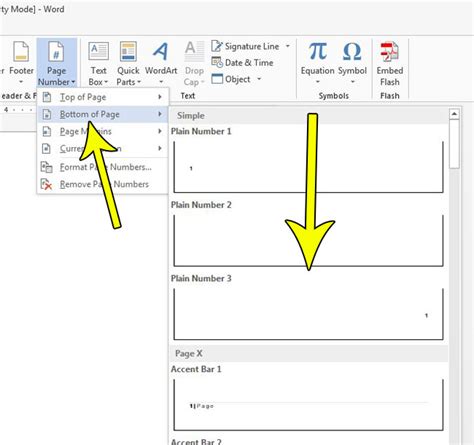Click the Accent Bar 1 label
This screenshot has width=474, height=445.
196,369
